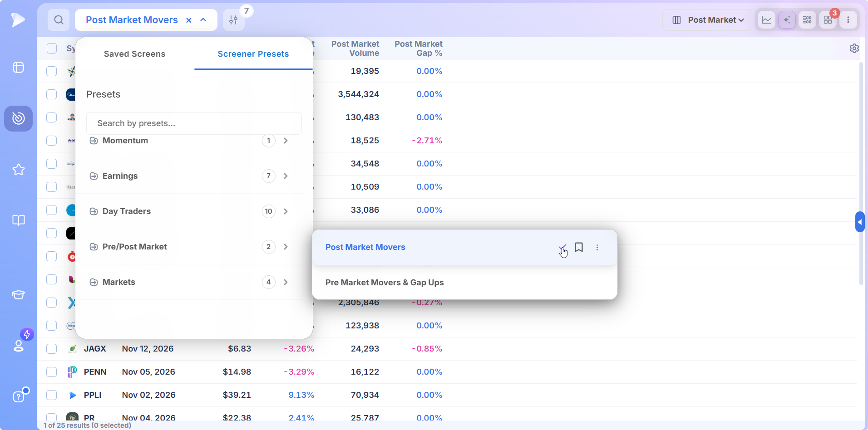Expand the side panel blue arrow handle
This screenshot has height=430, width=868.
coord(860,222)
